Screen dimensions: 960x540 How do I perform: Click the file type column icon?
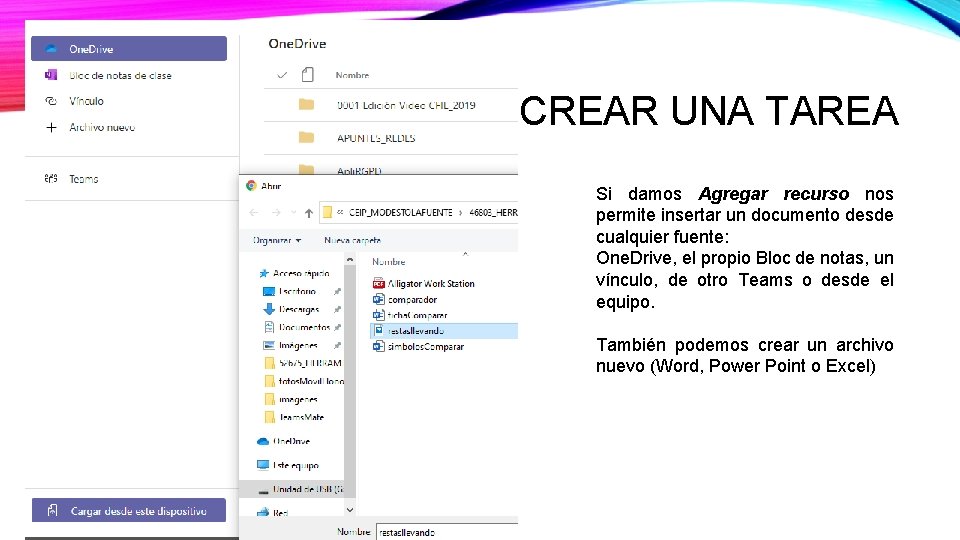pos(308,75)
